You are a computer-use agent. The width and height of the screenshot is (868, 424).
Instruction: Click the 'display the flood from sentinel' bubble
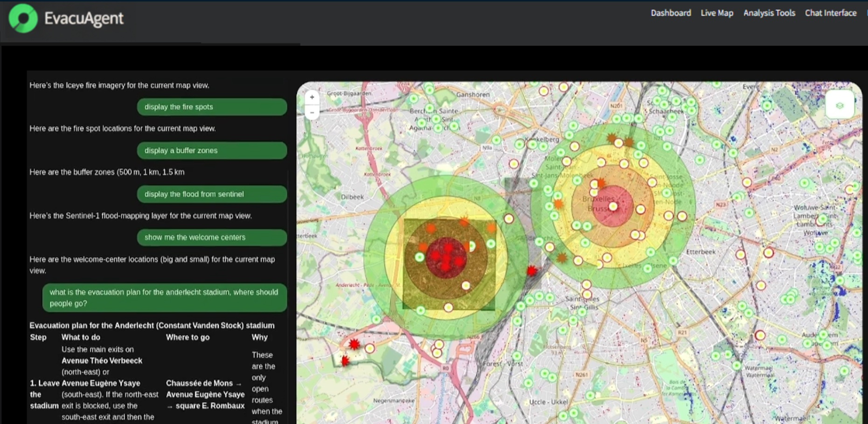coord(212,194)
